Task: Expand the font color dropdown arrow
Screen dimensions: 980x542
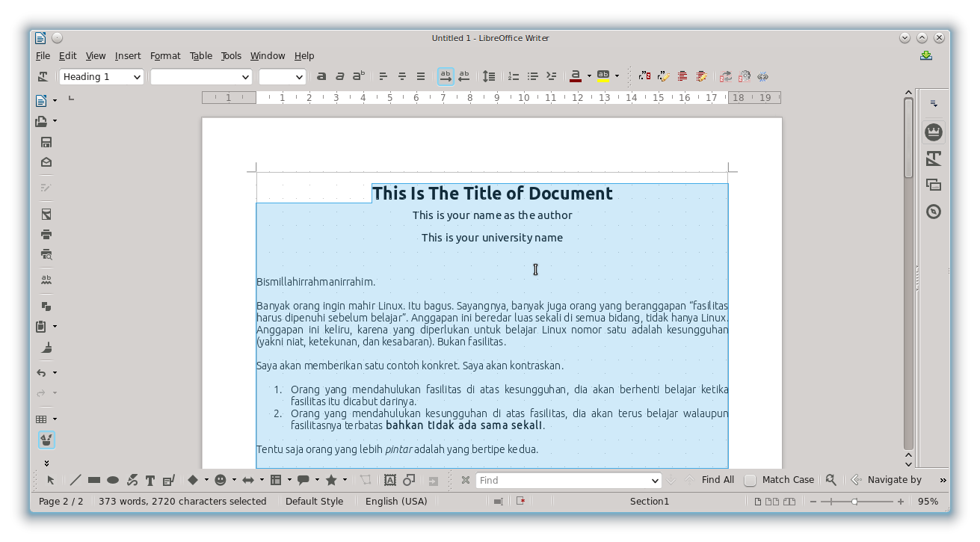Action: point(588,76)
